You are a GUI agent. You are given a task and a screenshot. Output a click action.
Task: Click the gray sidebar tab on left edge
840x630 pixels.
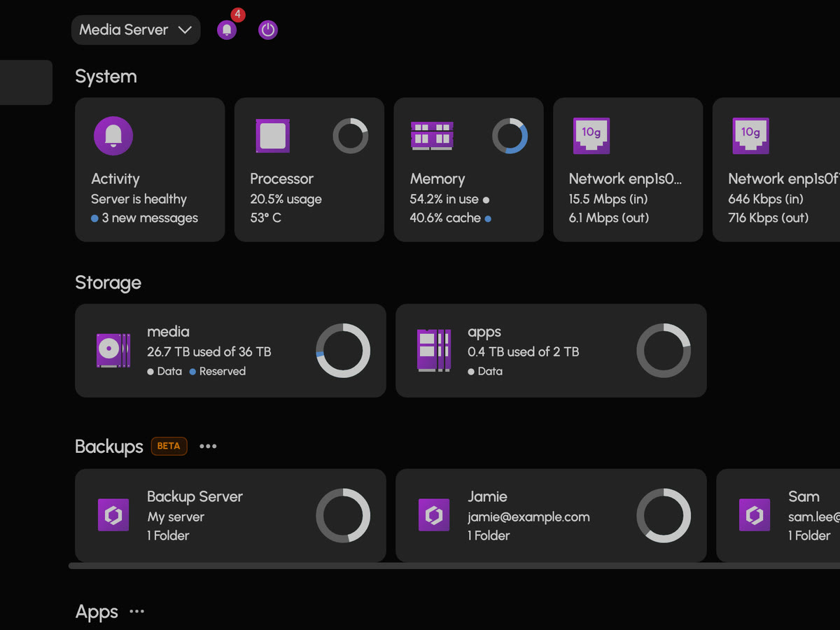26,83
